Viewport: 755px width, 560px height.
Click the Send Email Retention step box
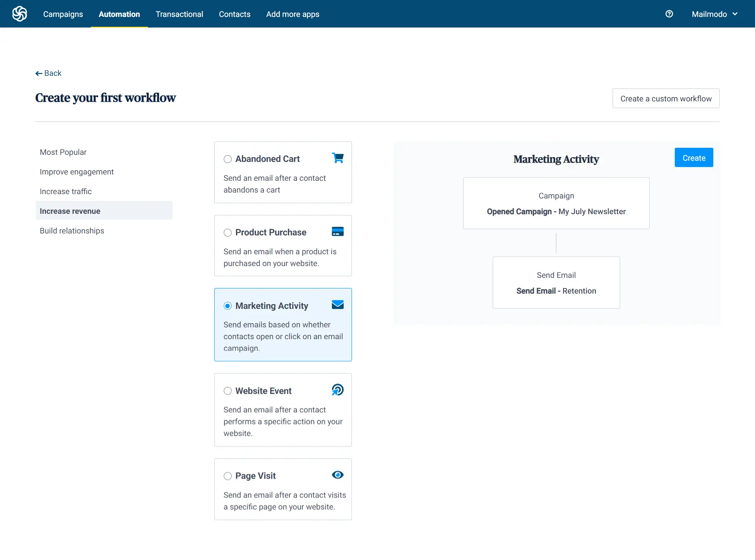coord(556,283)
